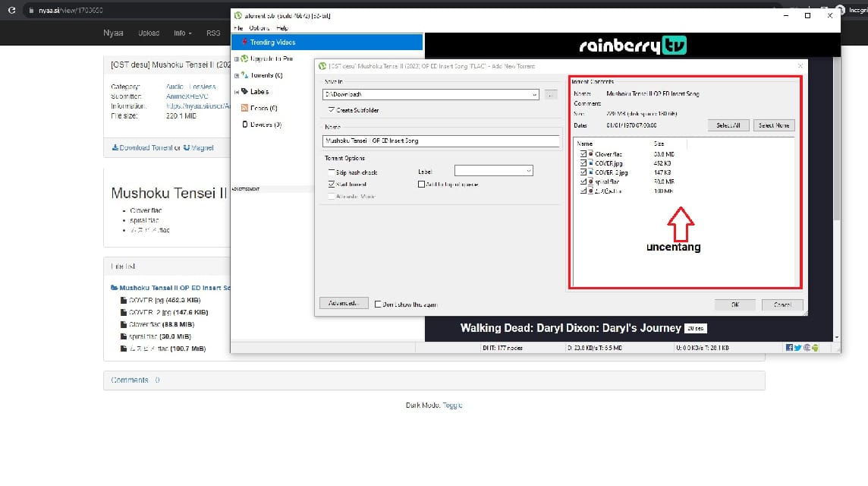This screenshot has width=868, height=486.
Task: Click the OK button in dialog
Action: [x=734, y=305]
